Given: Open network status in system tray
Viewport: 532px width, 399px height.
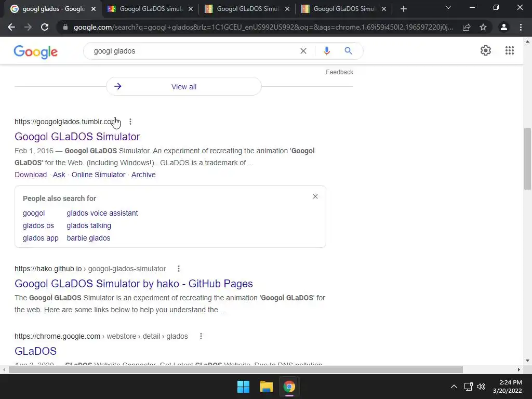Looking at the screenshot, I should [469, 387].
